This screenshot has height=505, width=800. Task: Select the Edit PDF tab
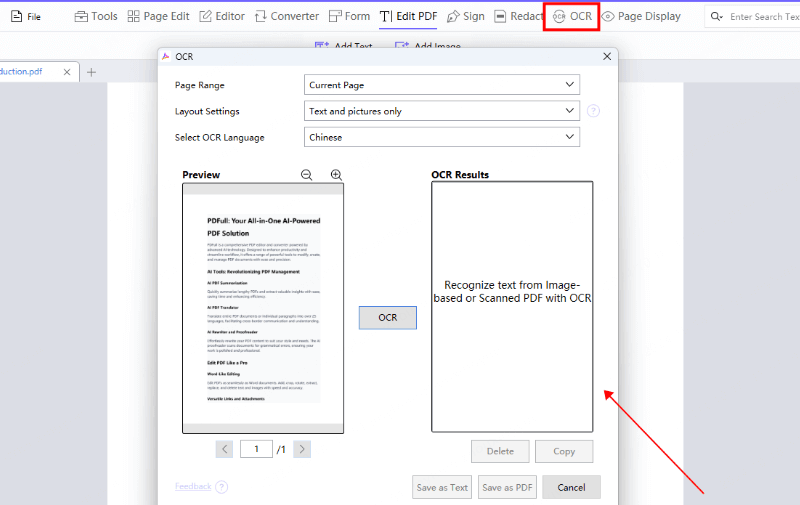point(408,16)
